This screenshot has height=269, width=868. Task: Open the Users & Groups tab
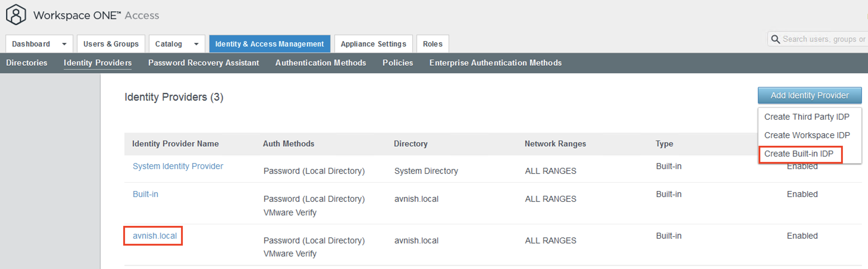[111, 44]
